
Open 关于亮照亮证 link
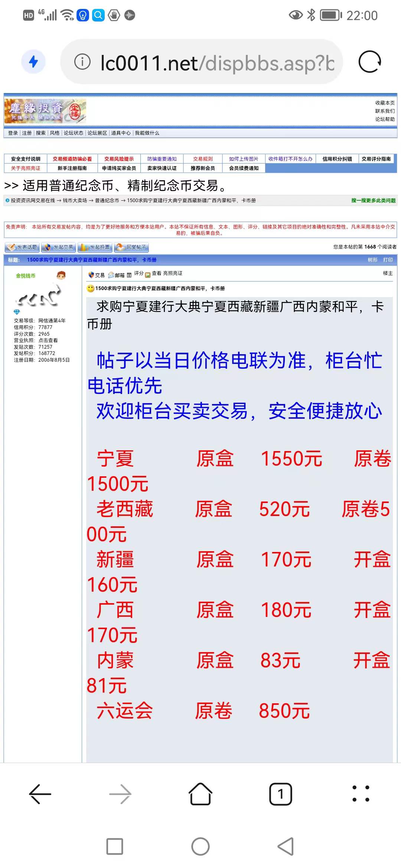pyautogui.click(x=26, y=168)
